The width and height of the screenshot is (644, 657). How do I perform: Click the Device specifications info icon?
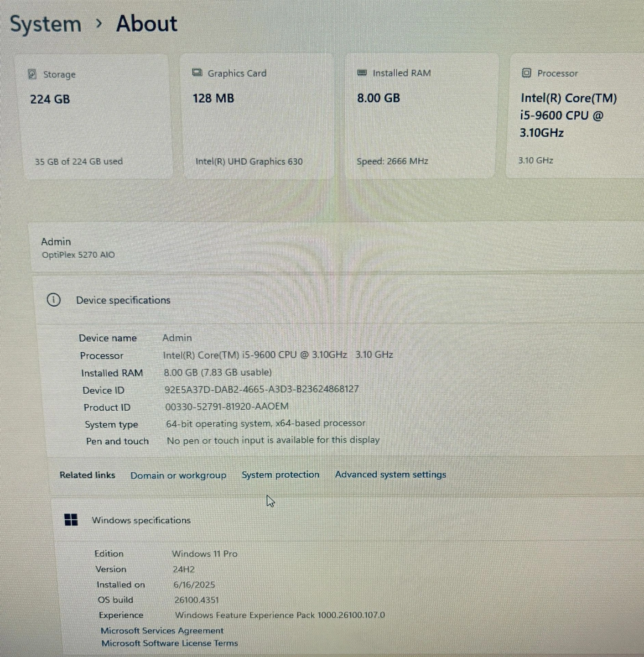pos(54,300)
